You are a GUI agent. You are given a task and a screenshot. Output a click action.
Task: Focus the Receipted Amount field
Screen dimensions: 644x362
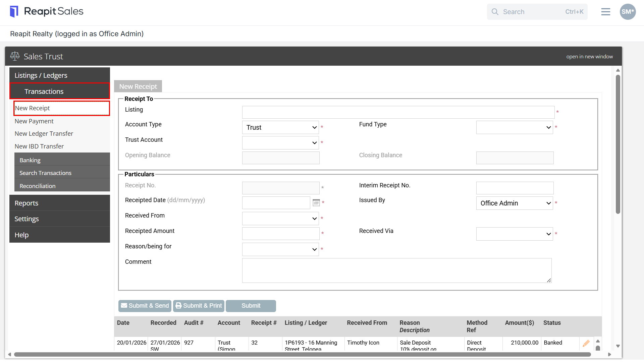tap(281, 234)
